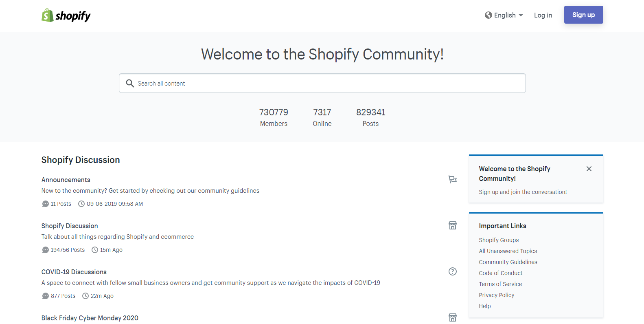This screenshot has width=644, height=324.
Task: Click the store icon beside Black Friday Cyber Monday
Action: tap(452, 317)
